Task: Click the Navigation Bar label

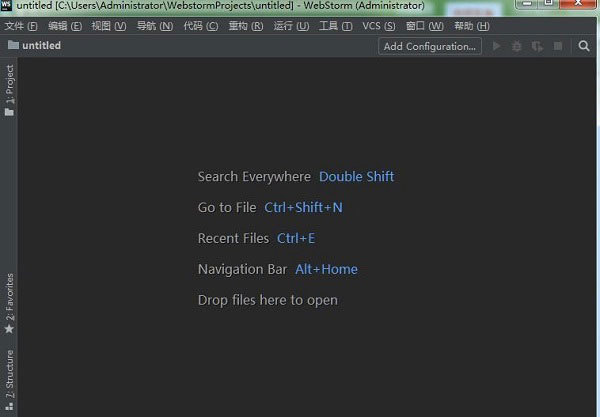Action: click(242, 269)
